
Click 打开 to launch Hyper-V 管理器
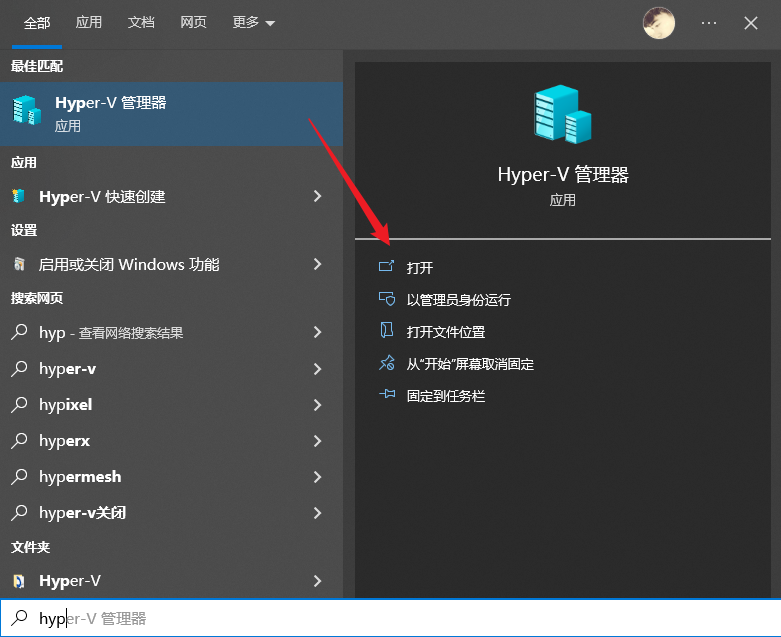tap(419, 268)
